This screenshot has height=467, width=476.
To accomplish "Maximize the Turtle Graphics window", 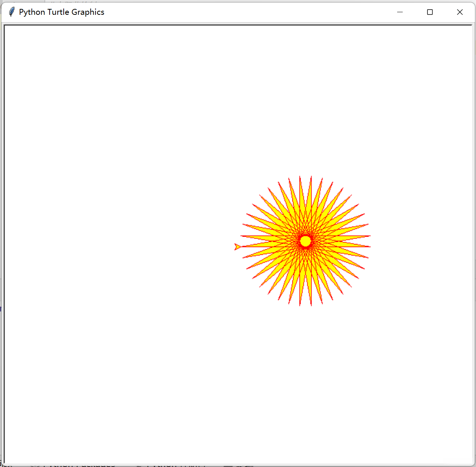I will tap(430, 12).
